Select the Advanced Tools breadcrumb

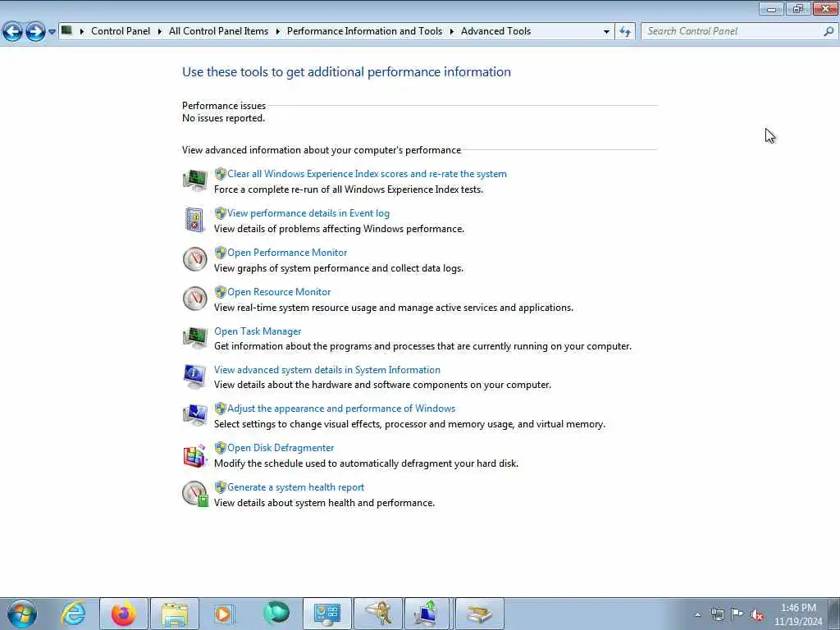[495, 31]
